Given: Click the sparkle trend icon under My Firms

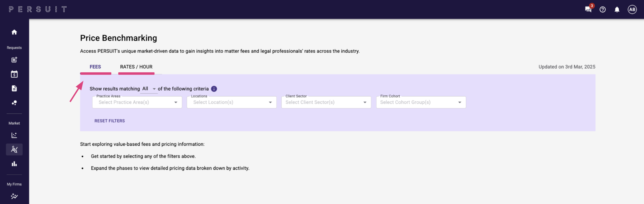Looking at the screenshot, I should click(14, 196).
